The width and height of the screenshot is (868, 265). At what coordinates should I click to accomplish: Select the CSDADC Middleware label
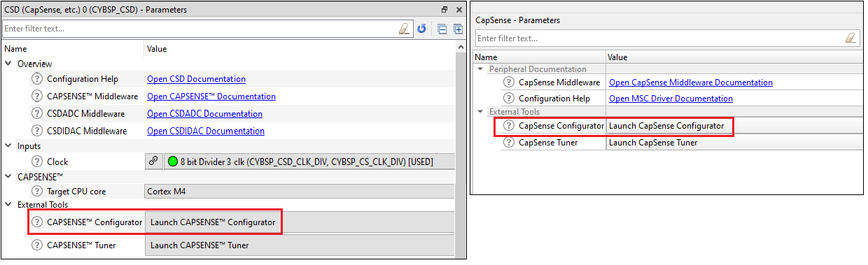(87, 113)
